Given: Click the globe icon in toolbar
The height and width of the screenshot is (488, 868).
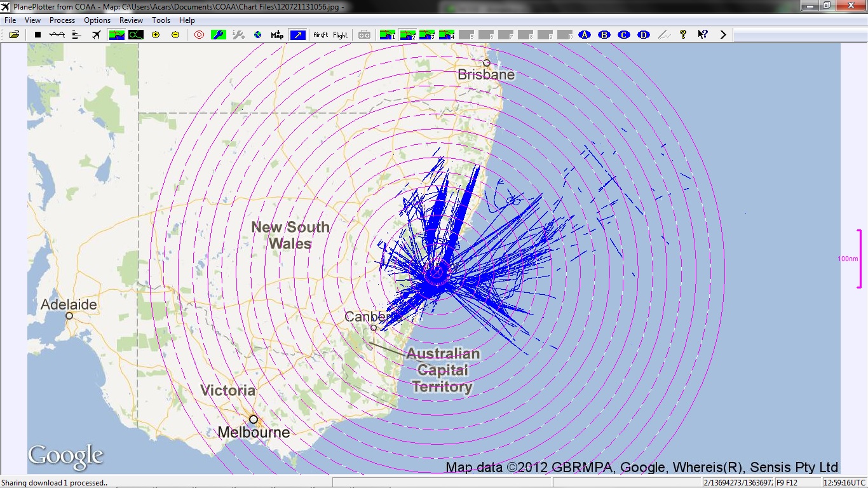Looking at the screenshot, I should 258,35.
